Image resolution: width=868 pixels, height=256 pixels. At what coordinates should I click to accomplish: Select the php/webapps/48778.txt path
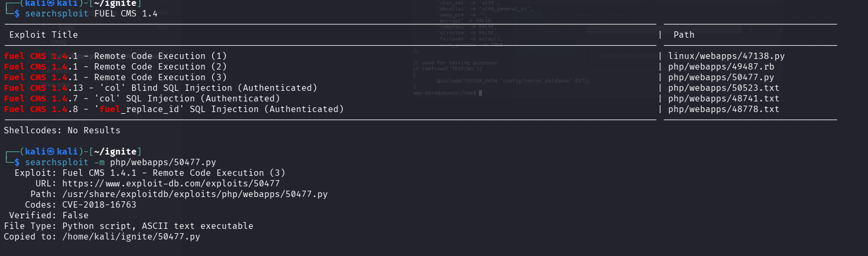click(x=723, y=109)
